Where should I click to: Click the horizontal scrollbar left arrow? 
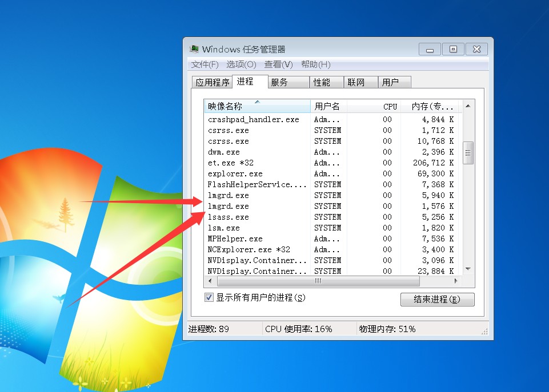click(210, 281)
